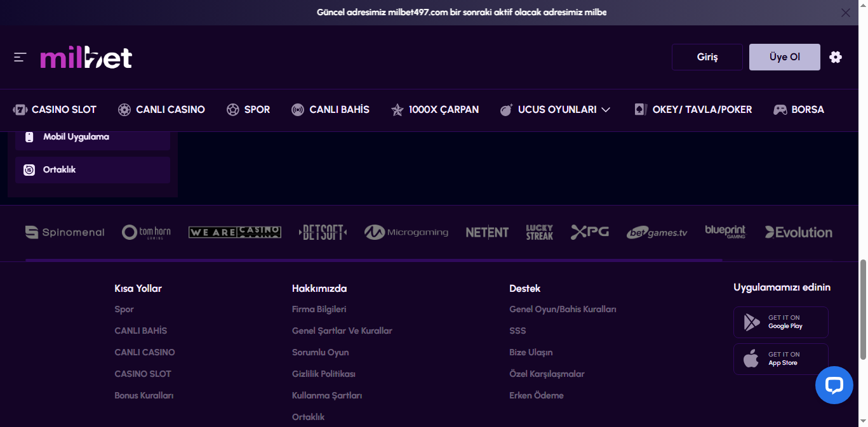Click the Güncel adresimiz announcement text
Viewport: 868px width, 427px height.
pyautogui.click(x=462, y=13)
